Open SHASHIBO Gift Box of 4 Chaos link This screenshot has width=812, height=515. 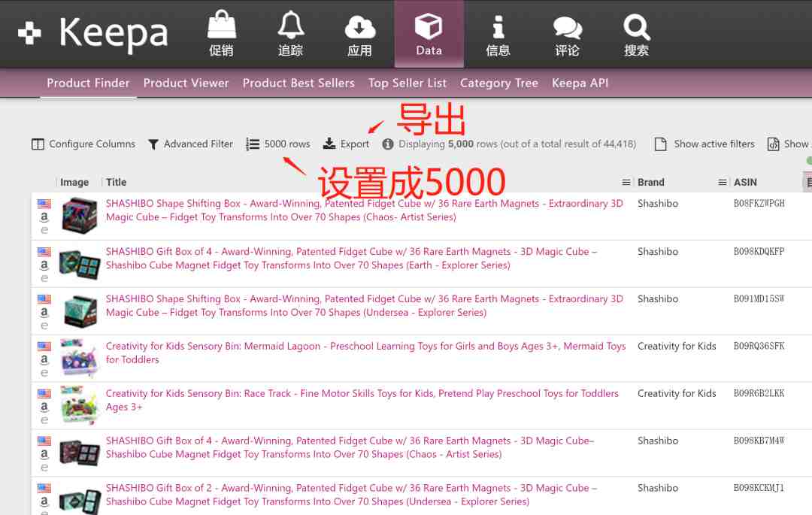point(350,447)
